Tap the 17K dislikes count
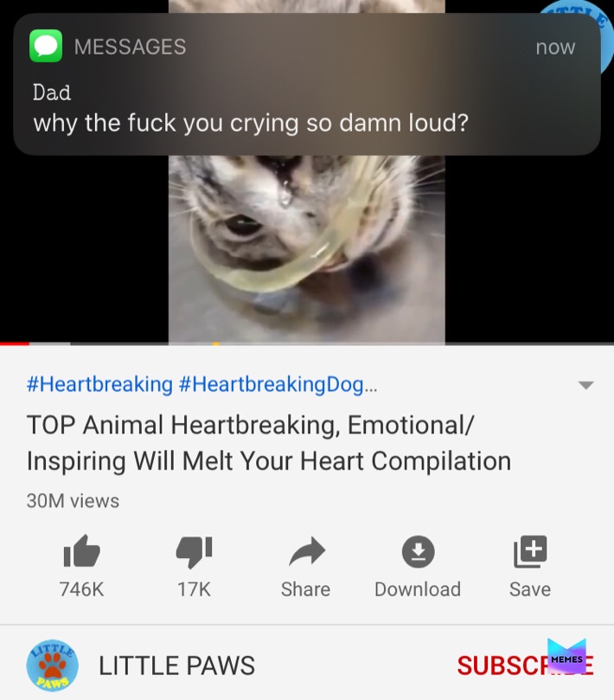Viewport: 614px width, 700px height. (194, 589)
